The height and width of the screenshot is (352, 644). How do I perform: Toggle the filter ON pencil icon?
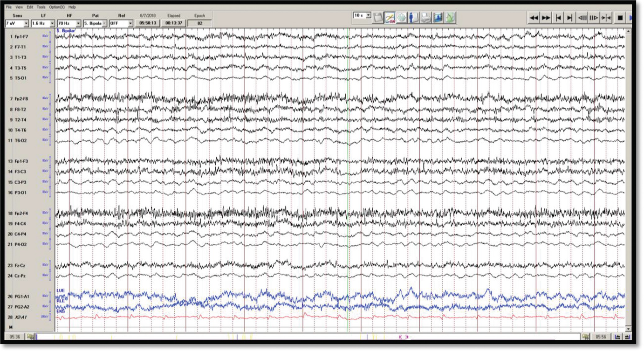point(390,18)
